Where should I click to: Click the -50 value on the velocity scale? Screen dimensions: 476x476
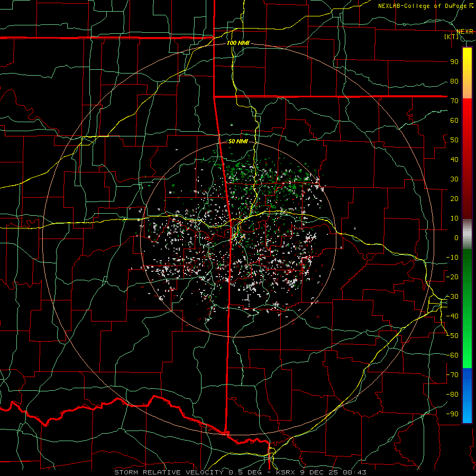click(x=452, y=336)
